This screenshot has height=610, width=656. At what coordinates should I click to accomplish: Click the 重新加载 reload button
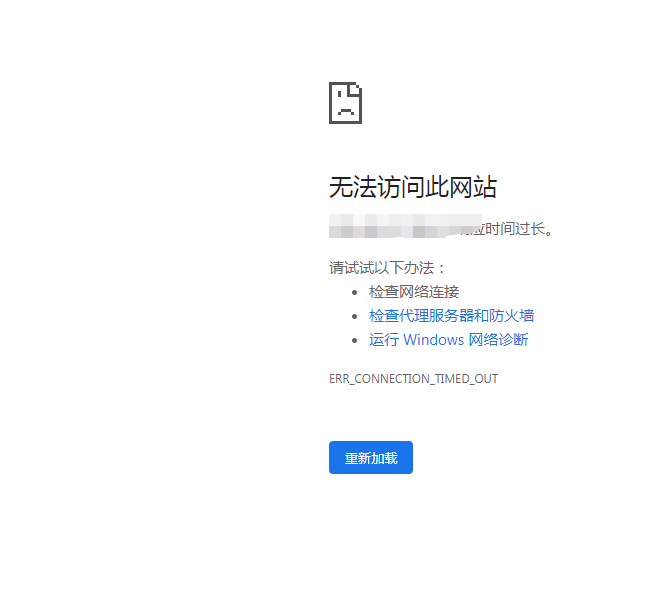(x=371, y=457)
